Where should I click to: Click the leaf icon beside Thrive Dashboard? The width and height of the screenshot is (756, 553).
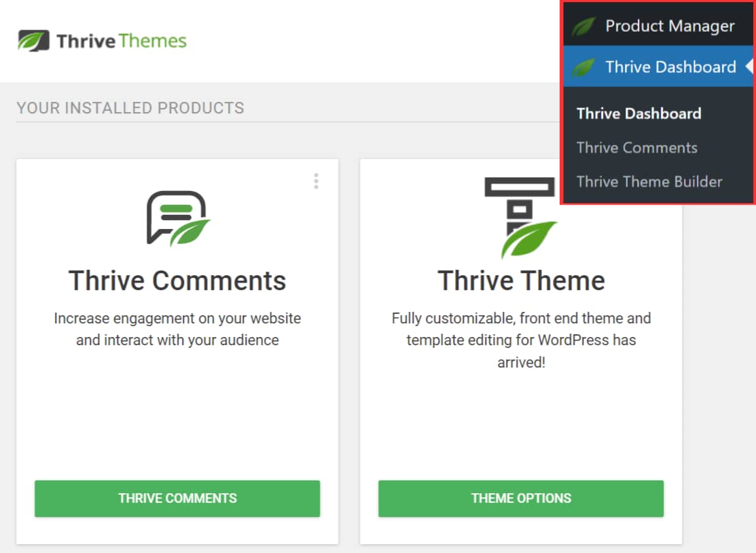(x=584, y=67)
